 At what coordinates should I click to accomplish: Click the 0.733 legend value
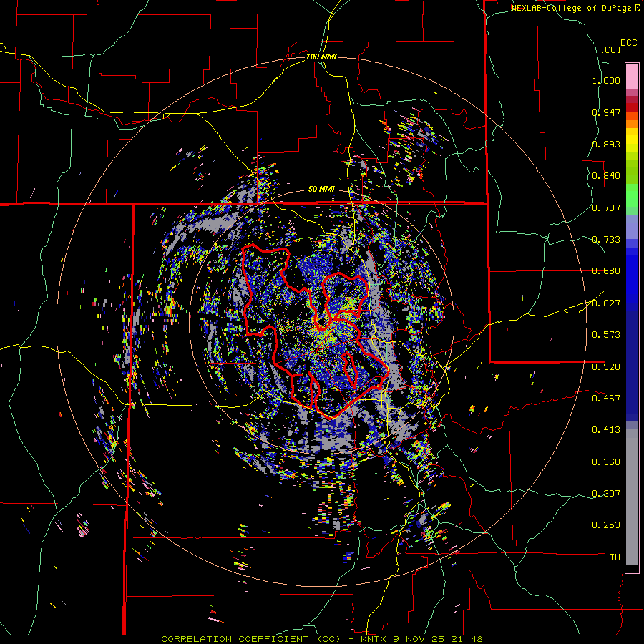coord(606,240)
